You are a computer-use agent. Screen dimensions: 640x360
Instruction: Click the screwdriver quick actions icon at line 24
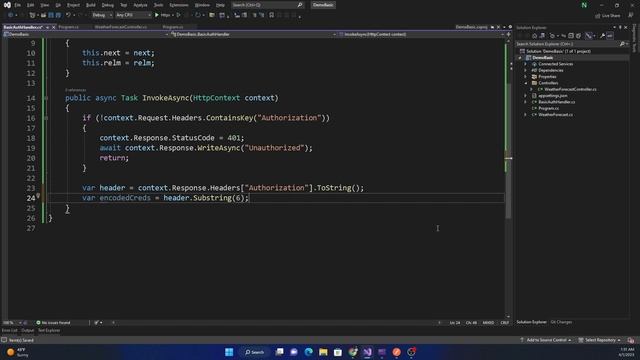[x=38, y=196]
